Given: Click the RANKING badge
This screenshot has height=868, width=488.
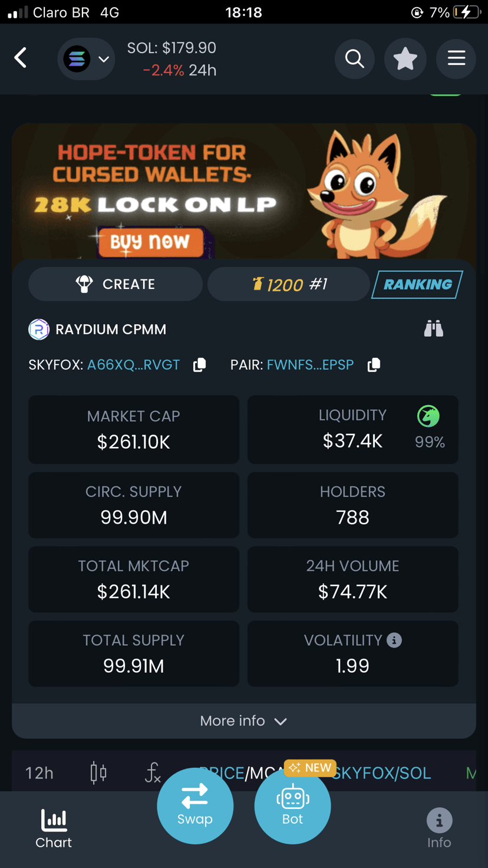Looking at the screenshot, I should point(417,284).
